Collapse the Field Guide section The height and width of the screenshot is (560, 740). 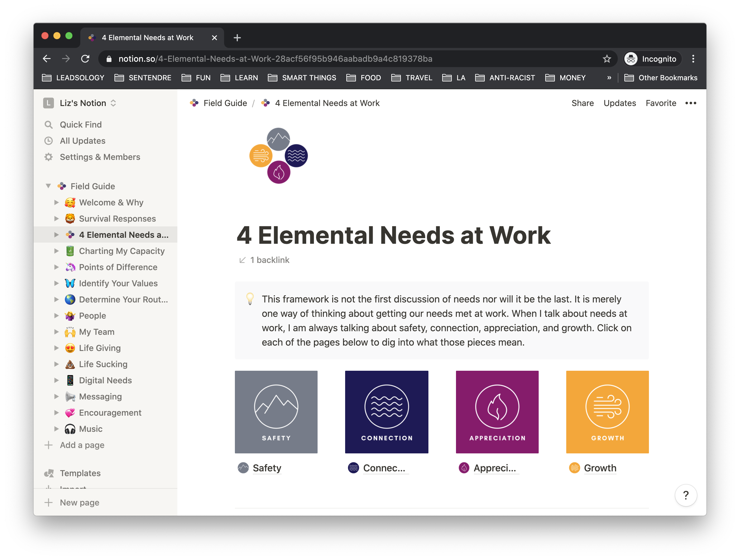pos(48,186)
